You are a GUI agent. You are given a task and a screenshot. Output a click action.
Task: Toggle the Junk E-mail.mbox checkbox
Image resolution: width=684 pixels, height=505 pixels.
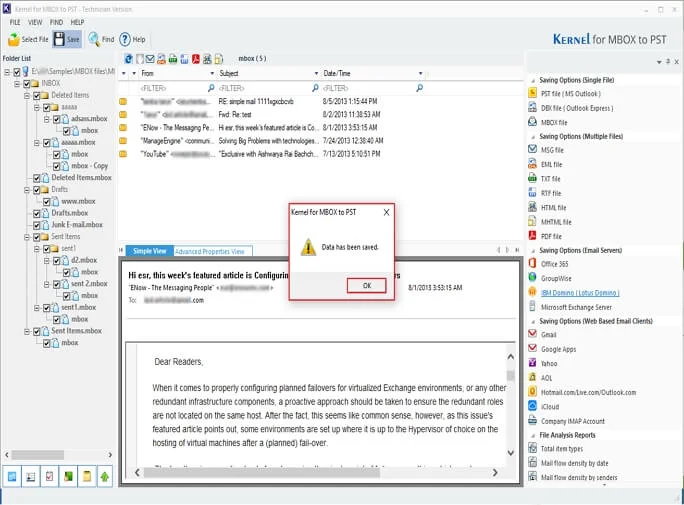coord(37,225)
